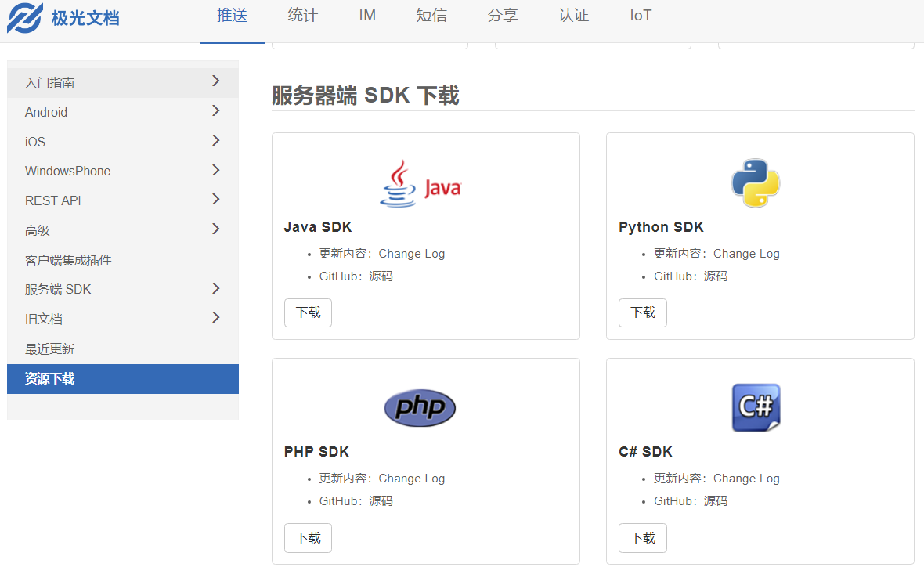Select the IoT tab

click(641, 16)
